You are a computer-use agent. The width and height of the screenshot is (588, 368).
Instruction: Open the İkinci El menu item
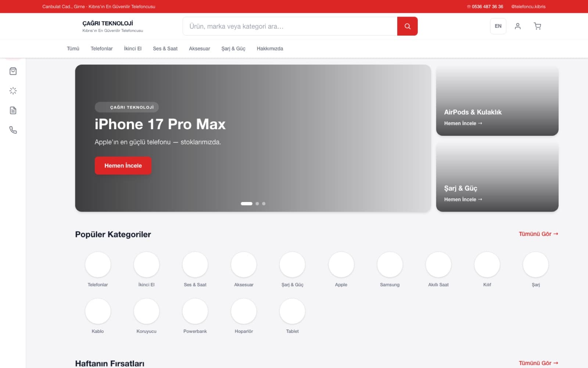pos(133,49)
